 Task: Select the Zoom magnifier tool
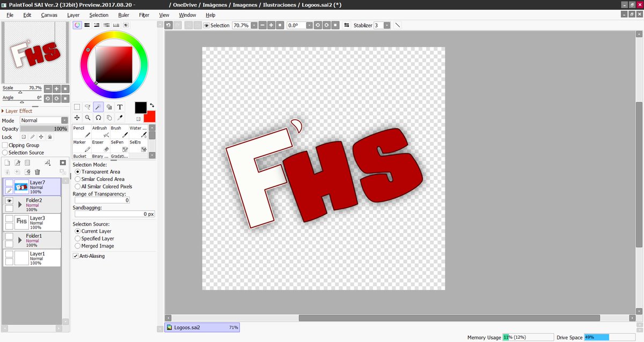(x=87, y=117)
